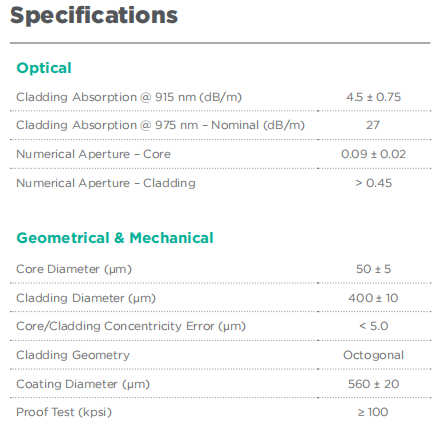Select the 400 ± 10 value

(373, 298)
